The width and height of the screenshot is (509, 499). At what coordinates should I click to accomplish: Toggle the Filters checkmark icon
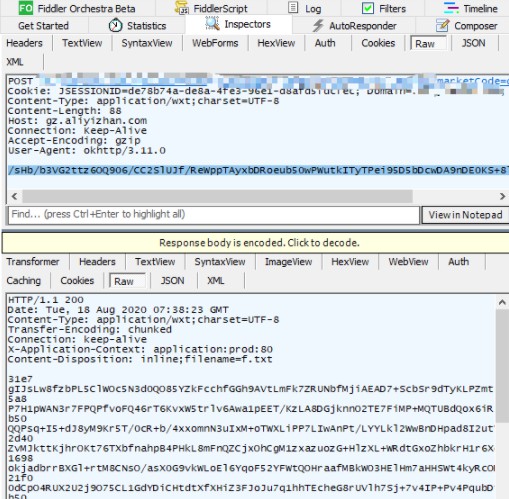[x=368, y=8]
